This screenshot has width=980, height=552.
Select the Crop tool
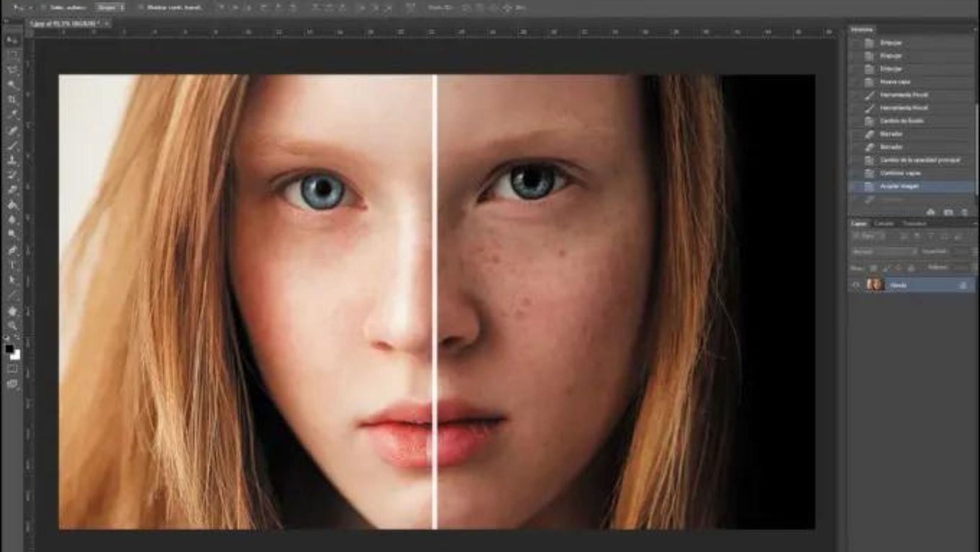tap(12, 100)
